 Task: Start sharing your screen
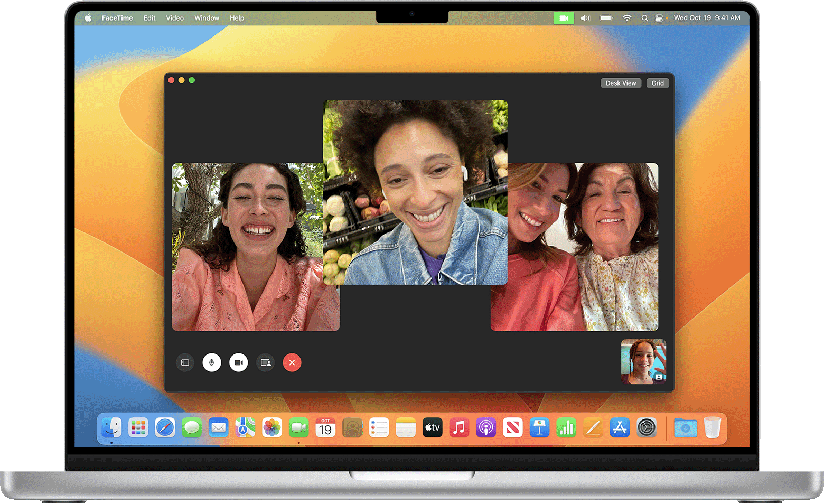pyautogui.click(x=265, y=362)
